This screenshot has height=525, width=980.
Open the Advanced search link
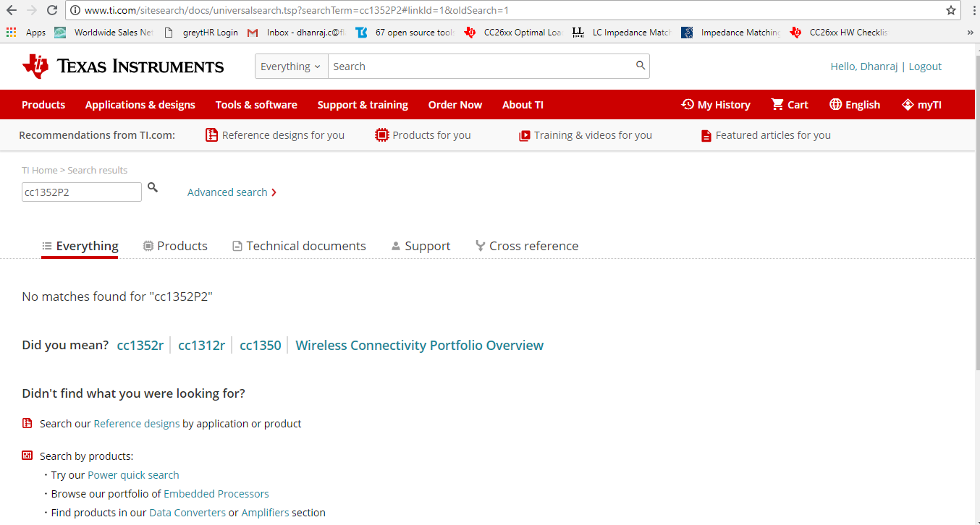point(232,192)
